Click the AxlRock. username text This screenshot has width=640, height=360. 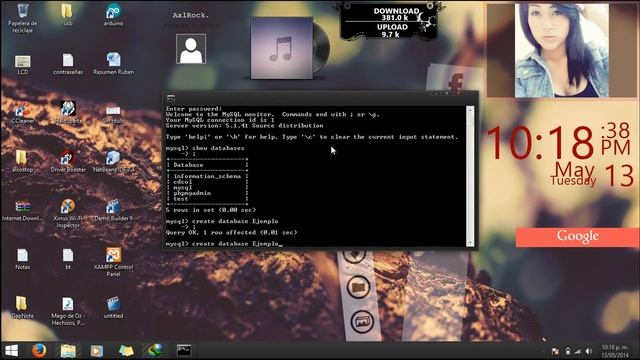pos(191,16)
